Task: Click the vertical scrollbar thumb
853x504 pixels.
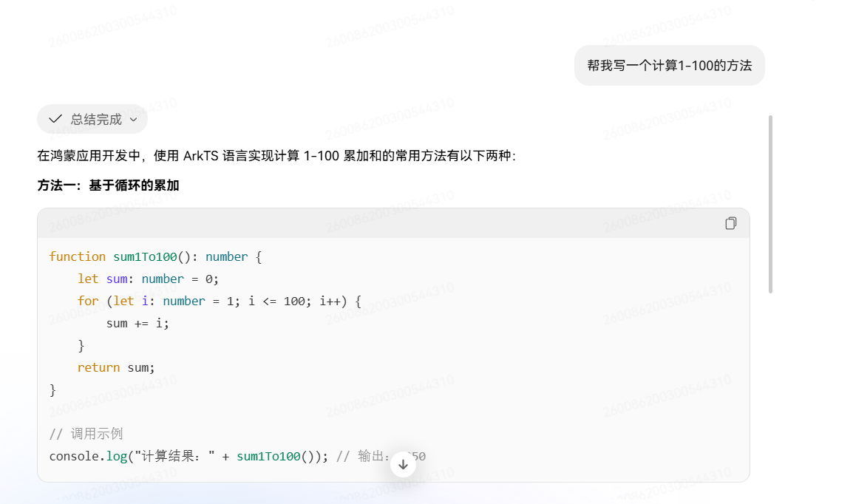Action: [770, 203]
